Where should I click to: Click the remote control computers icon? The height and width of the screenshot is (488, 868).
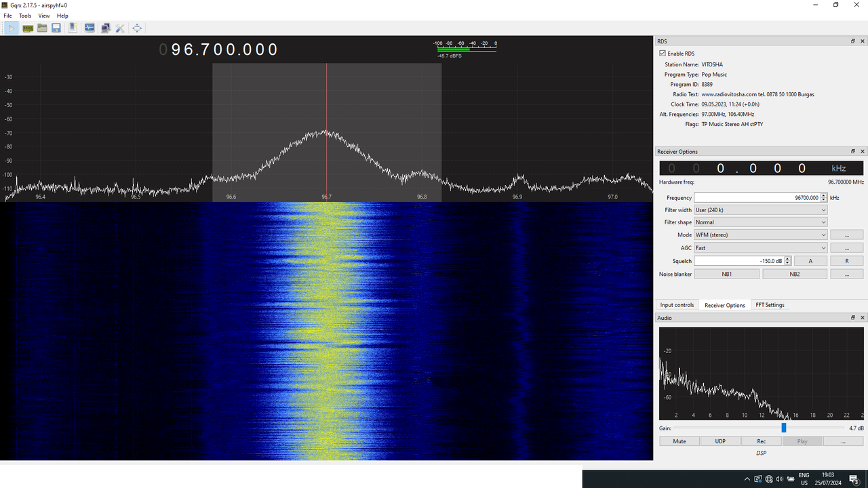[105, 28]
